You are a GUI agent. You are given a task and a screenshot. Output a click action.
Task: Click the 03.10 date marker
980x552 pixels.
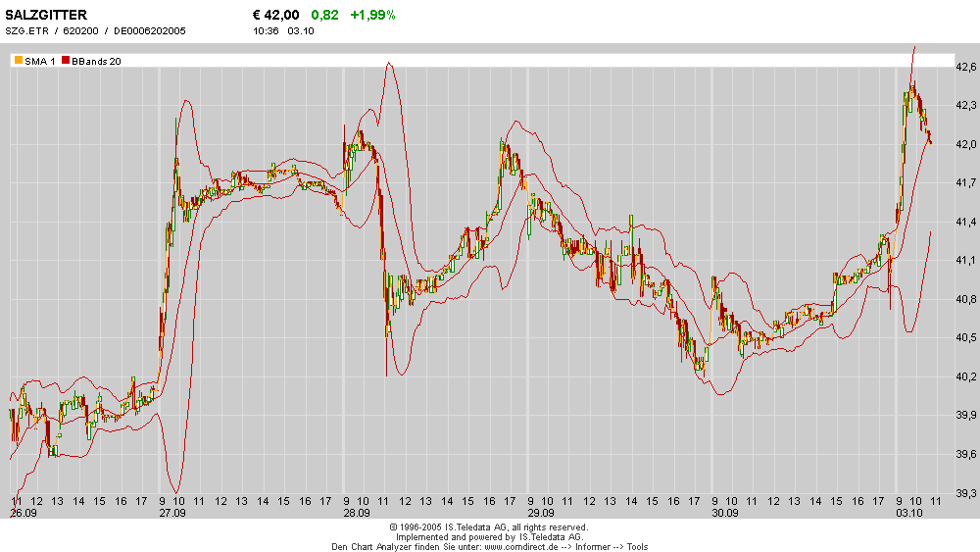point(909,513)
